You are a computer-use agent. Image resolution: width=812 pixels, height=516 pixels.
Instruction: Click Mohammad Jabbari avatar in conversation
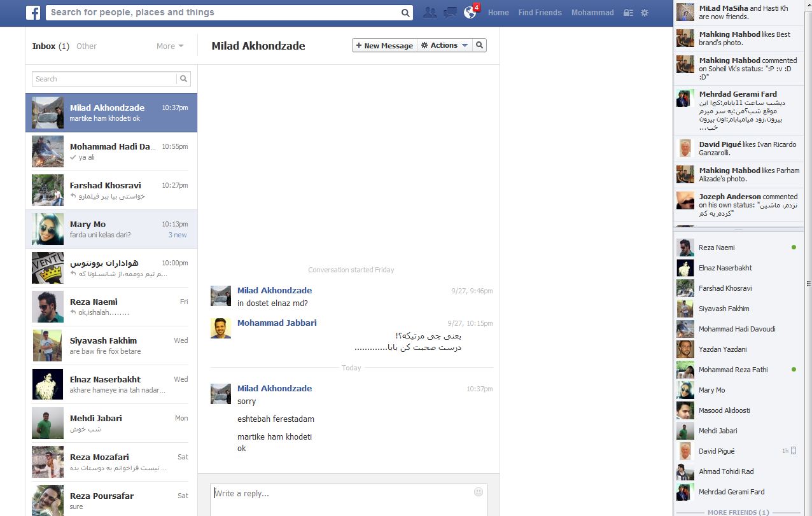pos(221,328)
